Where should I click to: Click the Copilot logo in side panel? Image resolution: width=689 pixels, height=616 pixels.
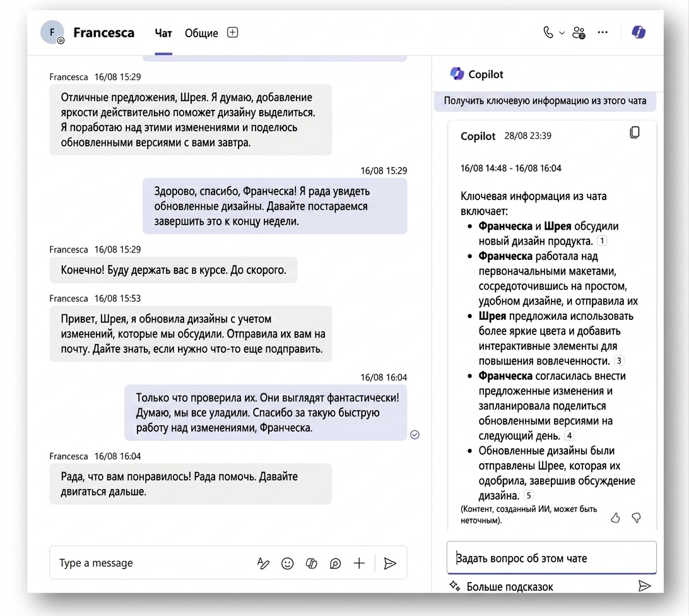[x=457, y=74]
